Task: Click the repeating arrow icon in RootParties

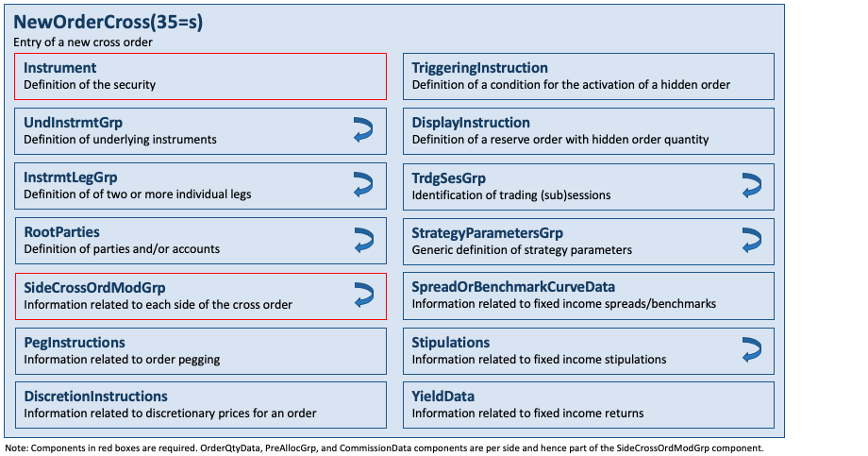Action: (x=363, y=240)
